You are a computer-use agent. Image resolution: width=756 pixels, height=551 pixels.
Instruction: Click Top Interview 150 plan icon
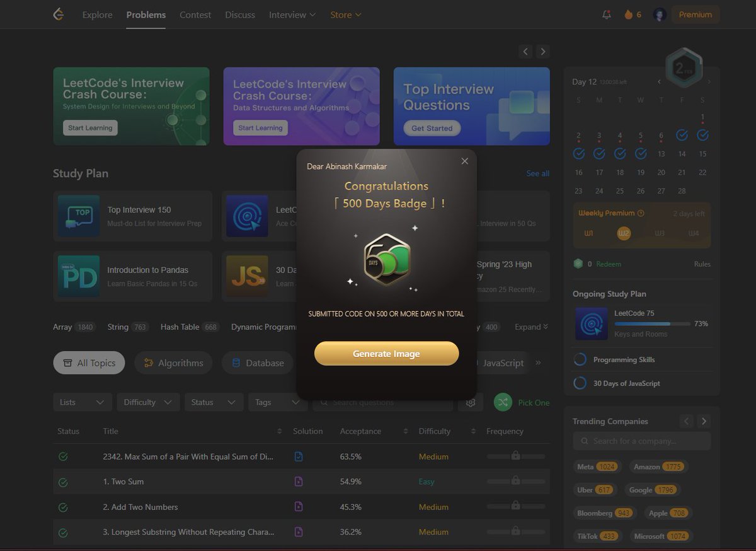coord(79,216)
